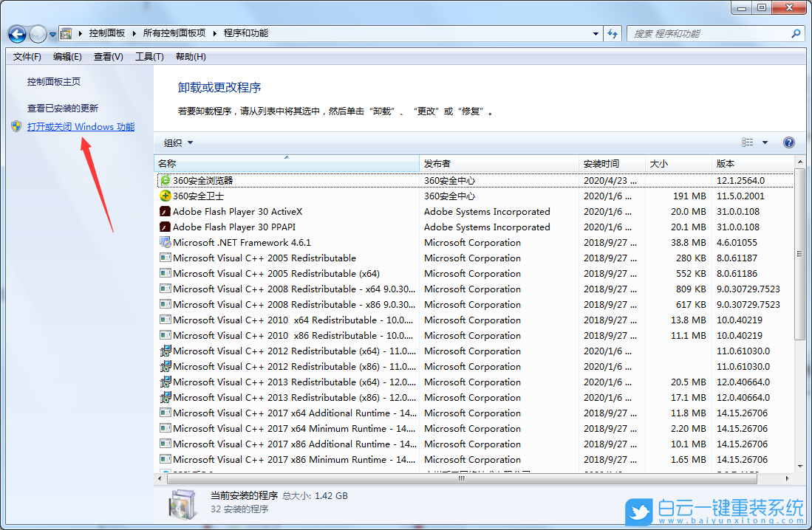This screenshot has width=812, height=530.
Task: Open the 文件(F) menu
Action: tap(27, 57)
